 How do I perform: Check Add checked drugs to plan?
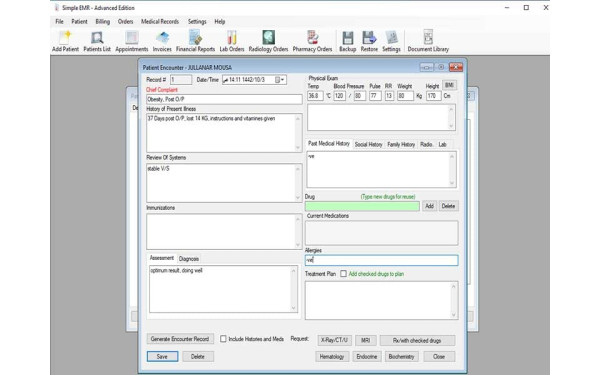tap(343, 274)
